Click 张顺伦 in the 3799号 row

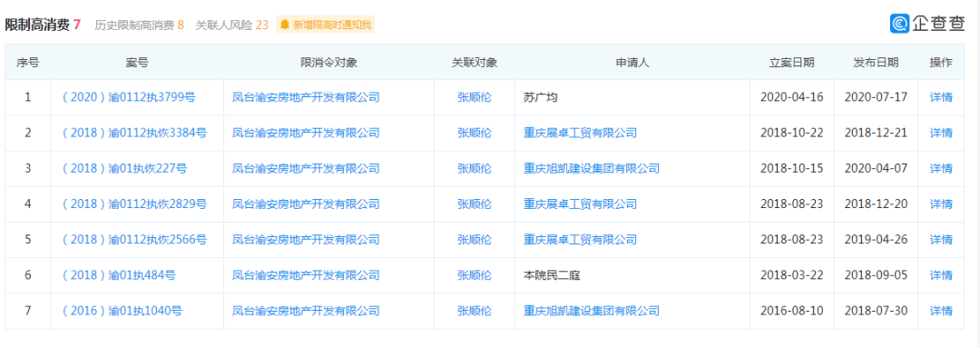(x=475, y=97)
